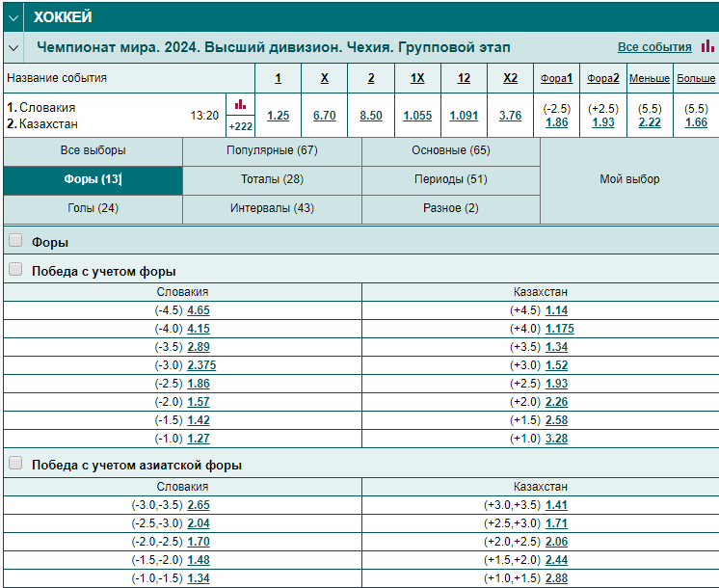Click the Меньше column header
This screenshot has width=719, height=588.
point(650,78)
